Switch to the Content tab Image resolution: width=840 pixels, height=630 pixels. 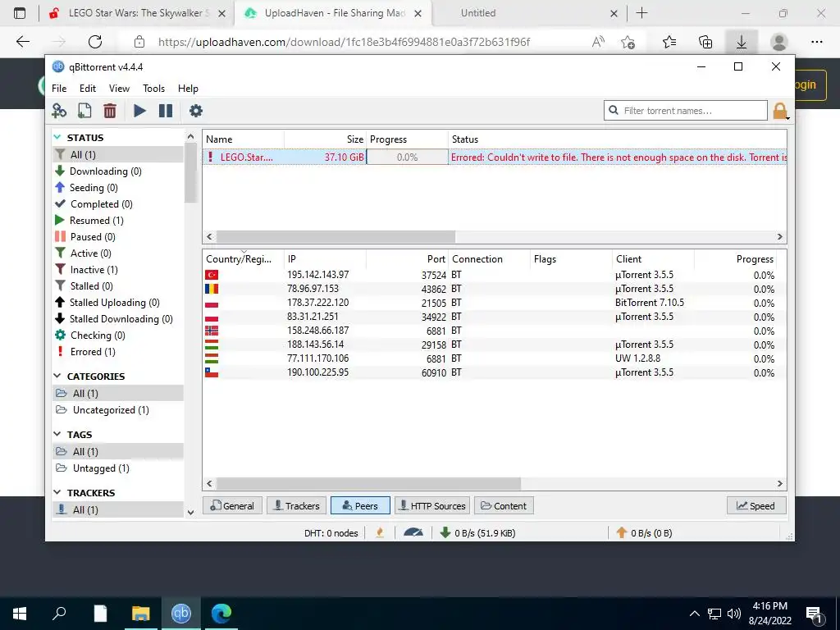(504, 505)
